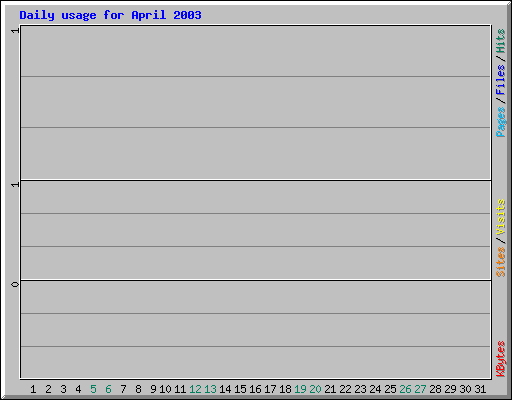The height and width of the screenshot is (400, 512).
Task: Click day 28 on the x-axis
Action: point(435,389)
